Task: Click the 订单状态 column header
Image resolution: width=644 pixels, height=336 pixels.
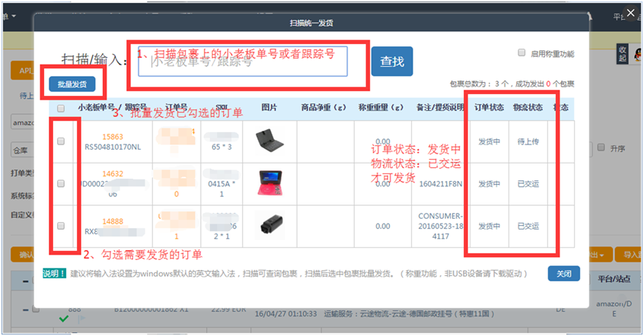Action: click(488, 108)
